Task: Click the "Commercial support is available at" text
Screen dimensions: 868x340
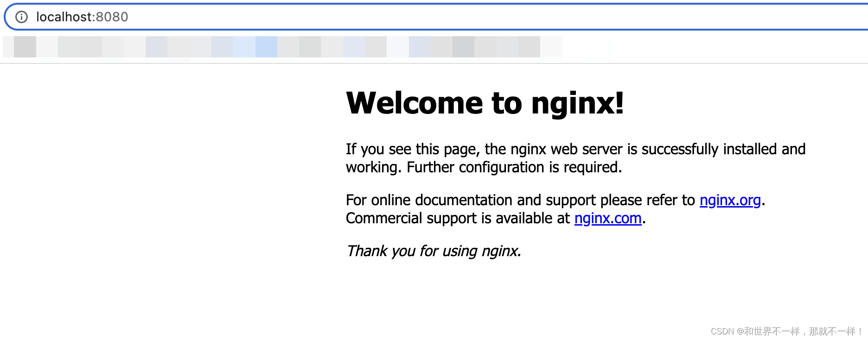Action: pos(458,218)
